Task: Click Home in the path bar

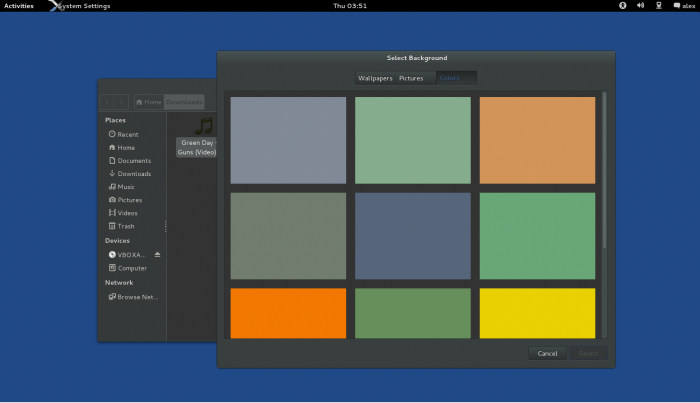Action: (149, 102)
